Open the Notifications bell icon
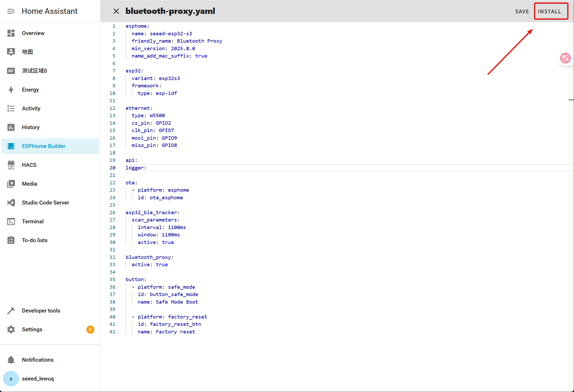Viewport: 574px width, 392px height. (x=11, y=360)
